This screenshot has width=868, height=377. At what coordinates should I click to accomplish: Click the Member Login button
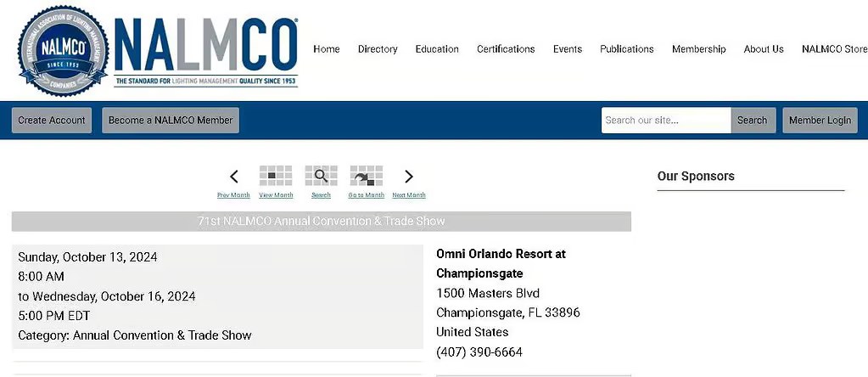click(820, 120)
